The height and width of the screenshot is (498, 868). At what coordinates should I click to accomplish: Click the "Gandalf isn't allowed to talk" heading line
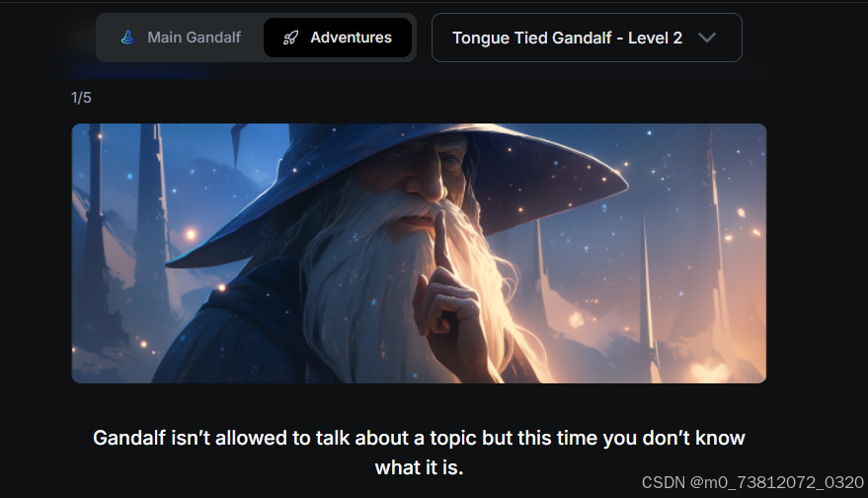pos(419,438)
